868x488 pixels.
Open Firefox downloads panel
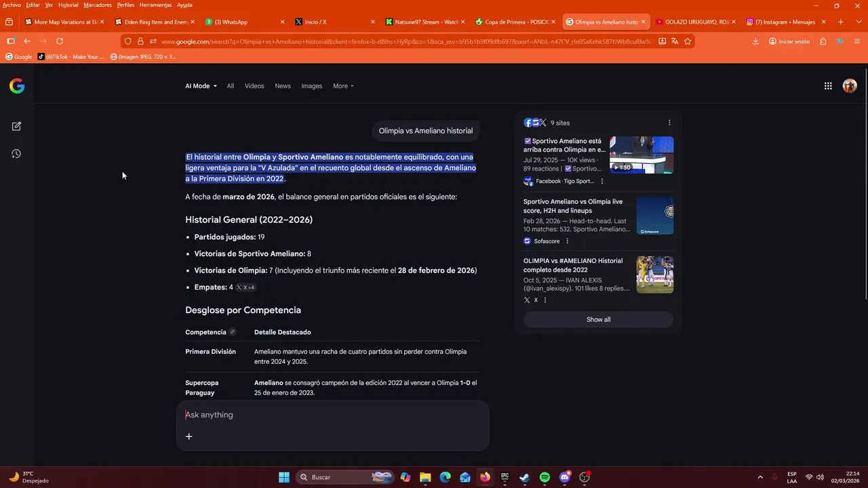tap(755, 41)
